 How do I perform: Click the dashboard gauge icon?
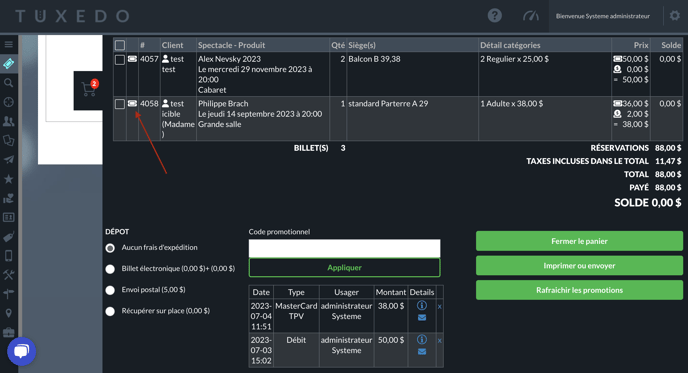pyautogui.click(x=530, y=16)
